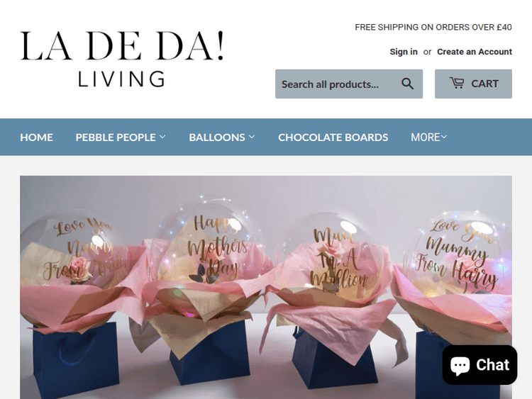Expand the Balloons dropdown arrow

point(252,137)
